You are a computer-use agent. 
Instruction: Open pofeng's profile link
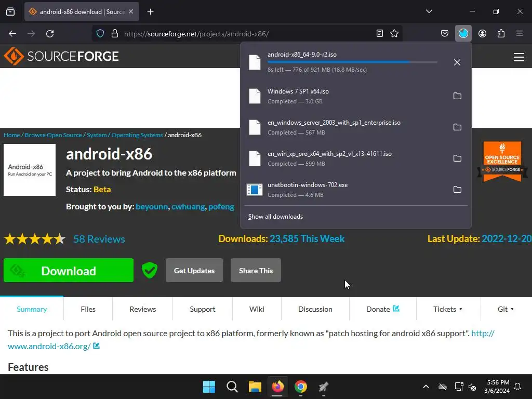pyautogui.click(x=221, y=207)
